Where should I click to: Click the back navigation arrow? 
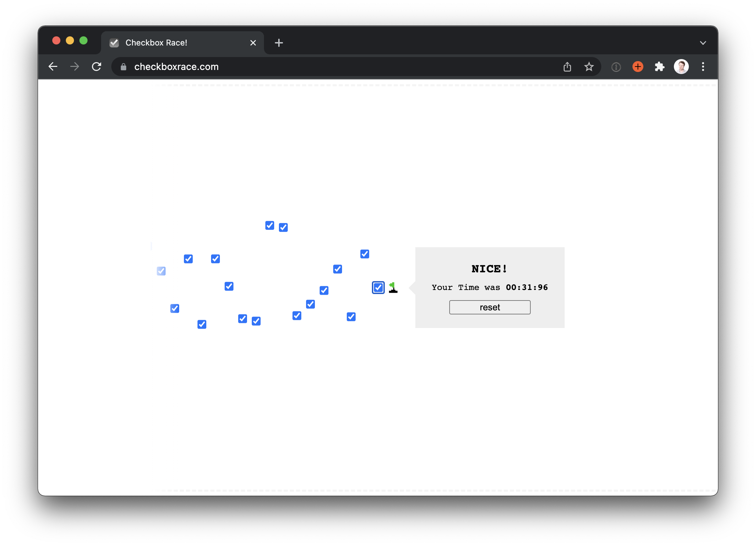pyautogui.click(x=53, y=67)
